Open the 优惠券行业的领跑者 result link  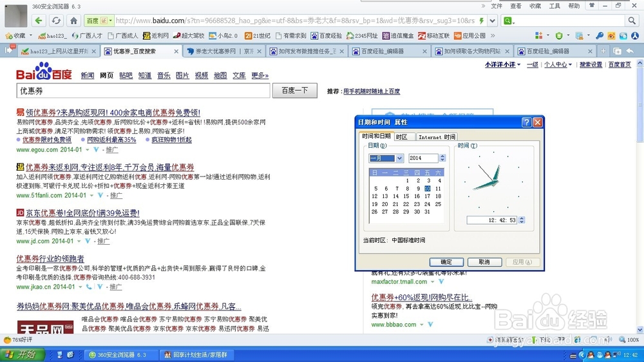[x=50, y=258]
